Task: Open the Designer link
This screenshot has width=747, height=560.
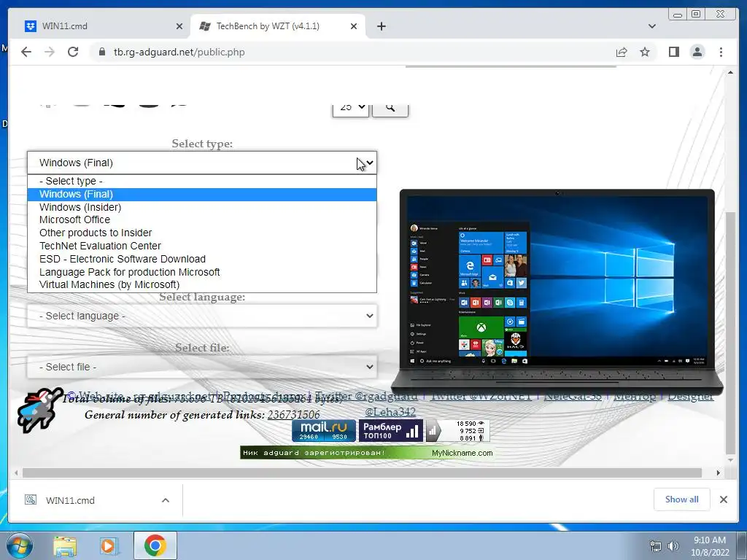Action: (x=690, y=396)
